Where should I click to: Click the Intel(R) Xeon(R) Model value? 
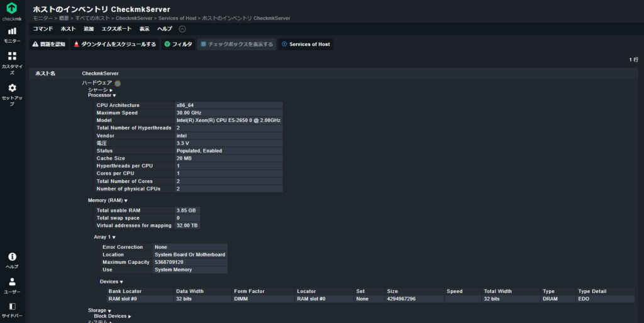228,120
